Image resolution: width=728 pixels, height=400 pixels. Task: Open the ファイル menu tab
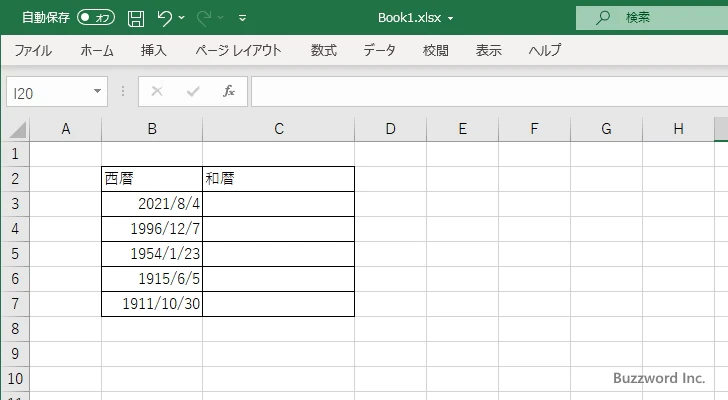33,50
